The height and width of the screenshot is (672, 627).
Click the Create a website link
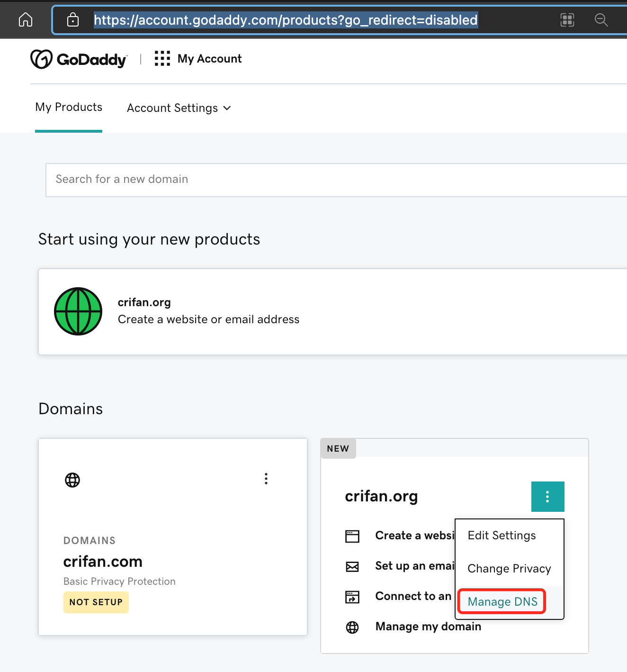(x=415, y=536)
